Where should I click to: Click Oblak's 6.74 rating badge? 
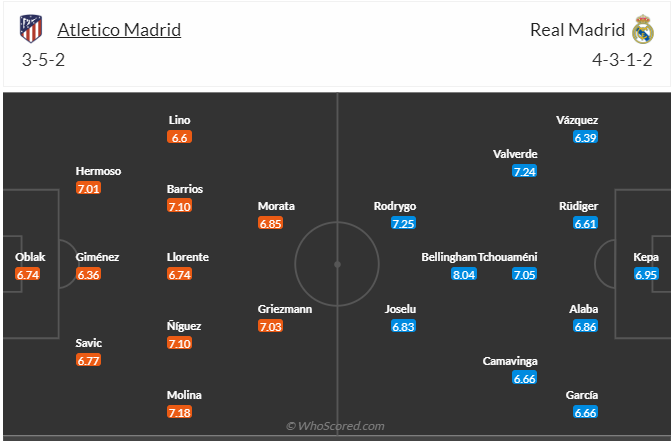click(27, 274)
